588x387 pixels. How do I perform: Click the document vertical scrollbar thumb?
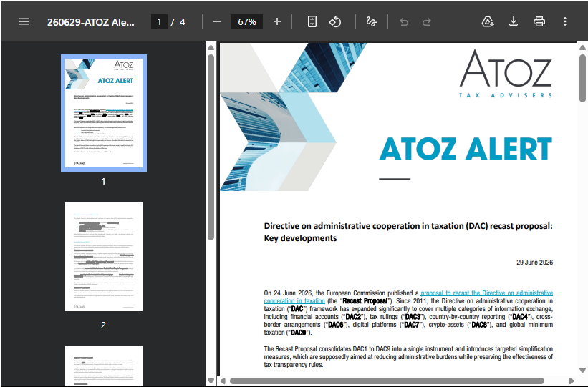[582, 78]
